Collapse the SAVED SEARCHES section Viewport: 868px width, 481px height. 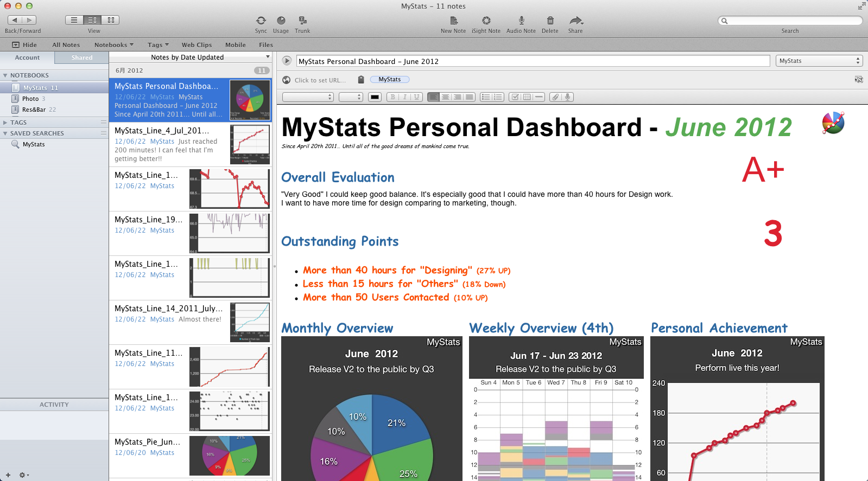coord(5,133)
